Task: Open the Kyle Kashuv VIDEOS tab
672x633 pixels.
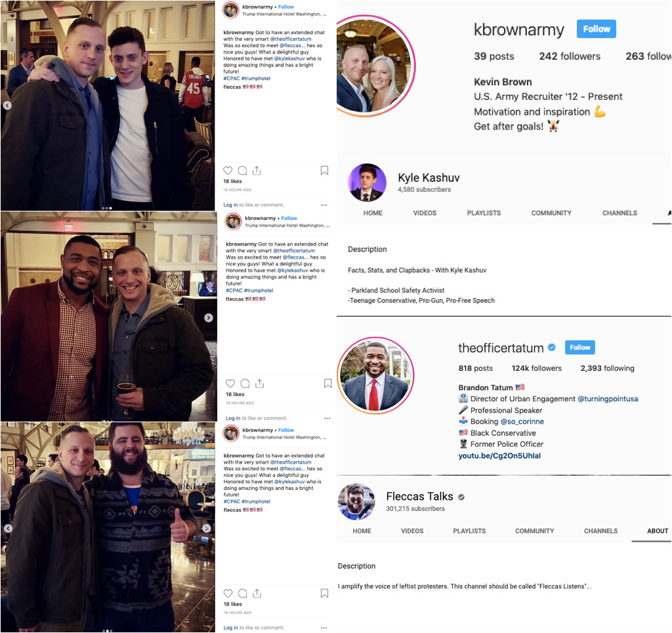Action: pyautogui.click(x=425, y=213)
